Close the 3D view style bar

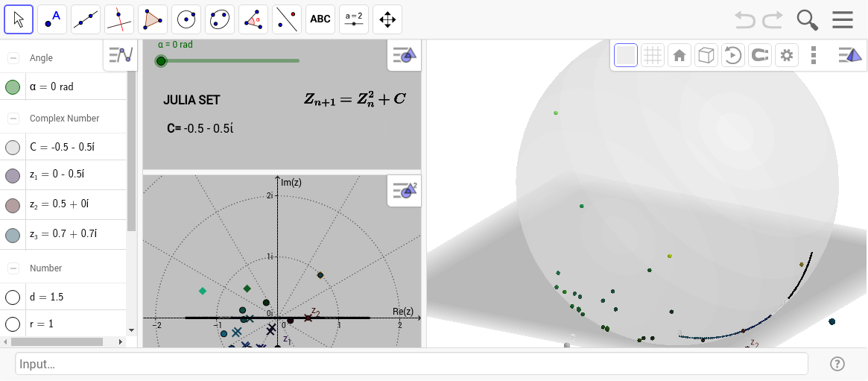[x=850, y=55]
